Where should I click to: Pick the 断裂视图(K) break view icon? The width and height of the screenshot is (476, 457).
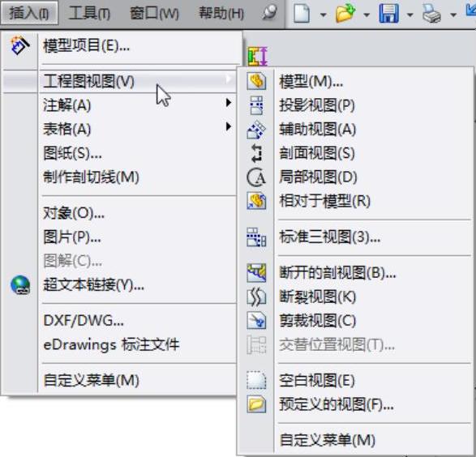(x=256, y=297)
